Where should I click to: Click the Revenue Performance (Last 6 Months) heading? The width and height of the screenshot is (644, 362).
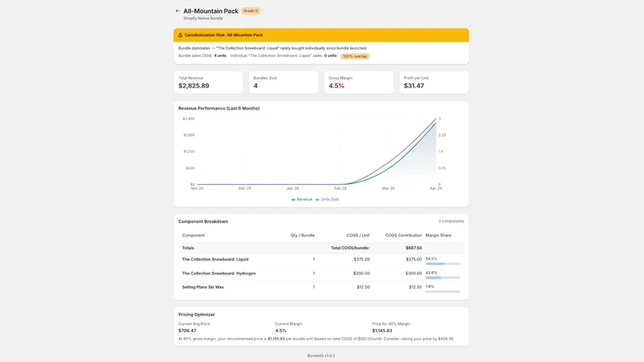[219, 109]
